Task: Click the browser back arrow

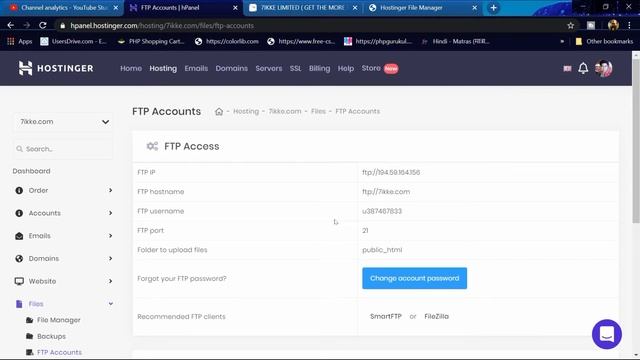Action: [x=11, y=25]
